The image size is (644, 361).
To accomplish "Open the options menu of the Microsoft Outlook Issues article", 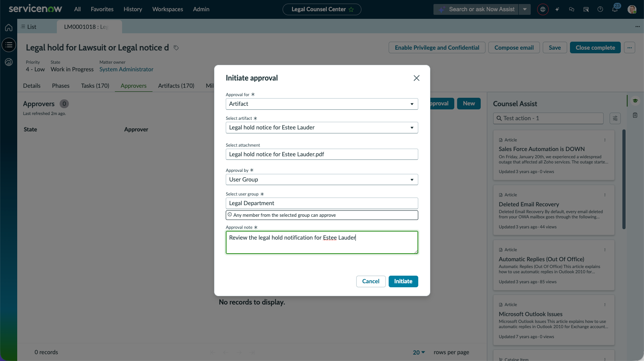I will coord(605,305).
